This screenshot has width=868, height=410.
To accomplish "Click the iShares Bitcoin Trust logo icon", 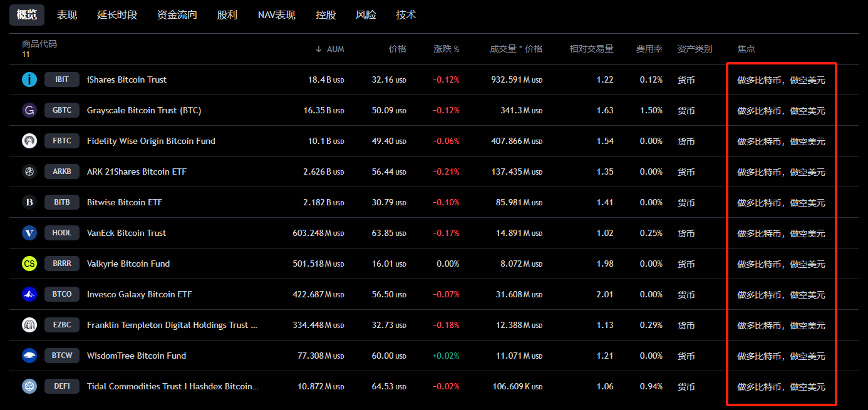I will point(29,79).
